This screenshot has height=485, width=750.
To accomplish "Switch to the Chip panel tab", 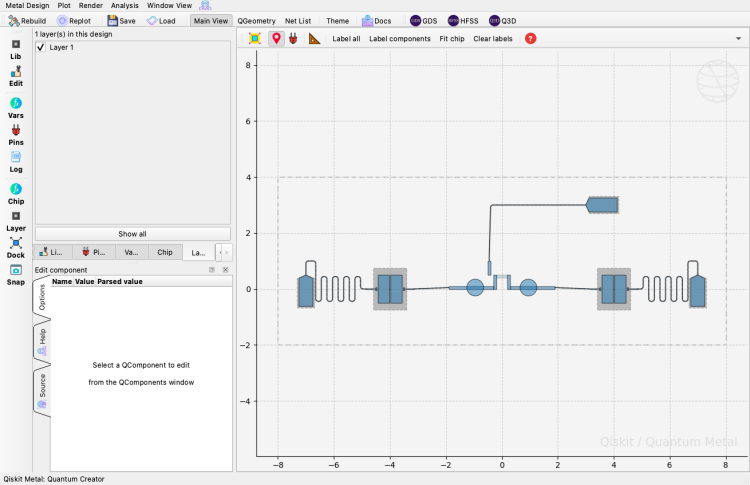I will (x=165, y=252).
